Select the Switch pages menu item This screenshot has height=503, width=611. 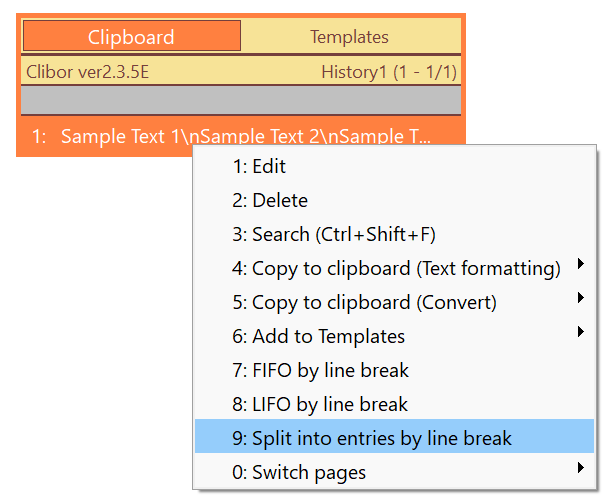tap(394, 471)
